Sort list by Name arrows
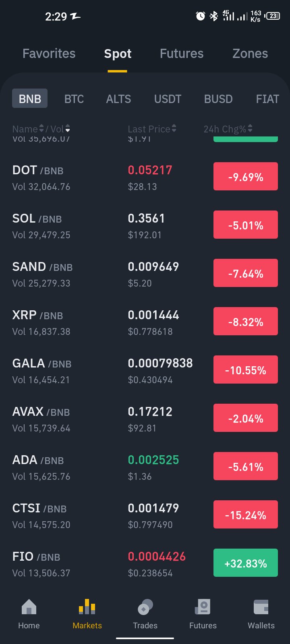 (41, 129)
